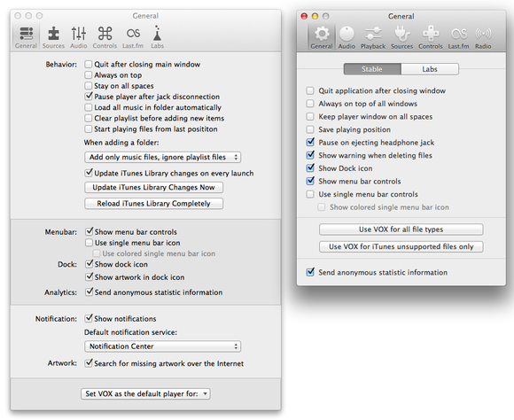The width and height of the screenshot is (514, 420).
Task: Enable Always on top of all windows
Action: (x=310, y=104)
